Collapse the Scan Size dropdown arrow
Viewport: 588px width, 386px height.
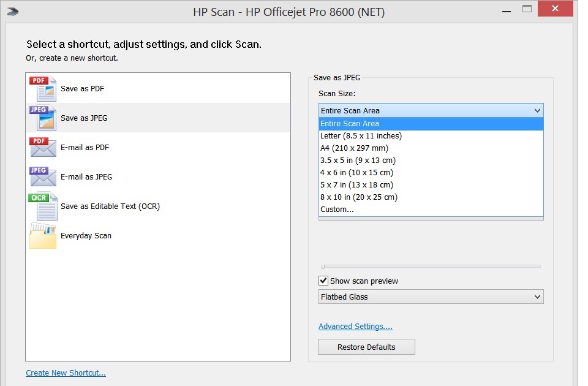[537, 111]
